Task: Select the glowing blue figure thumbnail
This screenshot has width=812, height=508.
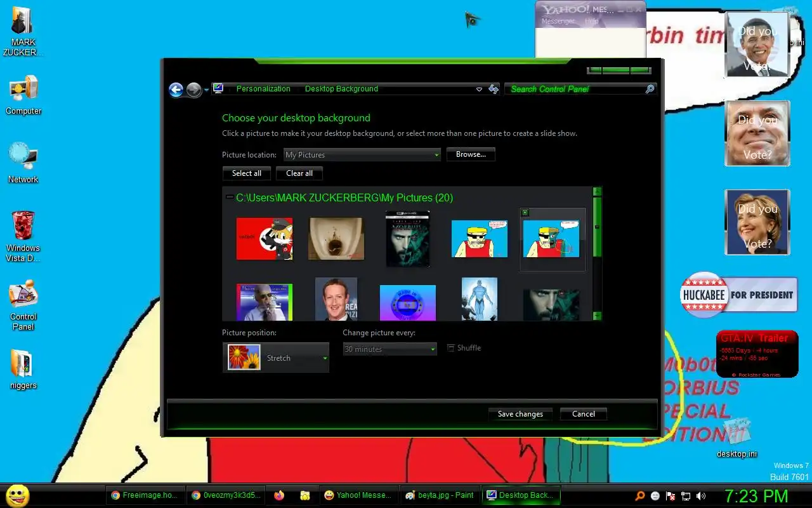Action: 480,299
